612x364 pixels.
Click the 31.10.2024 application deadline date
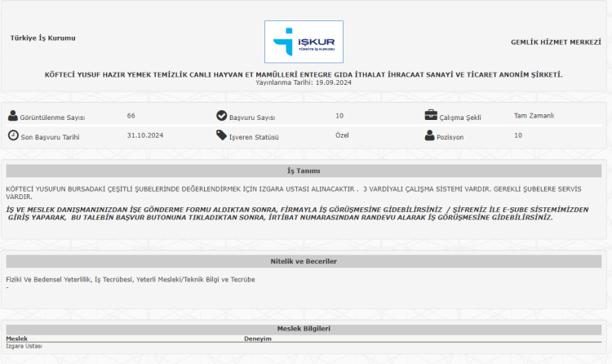tap(145, 135)
